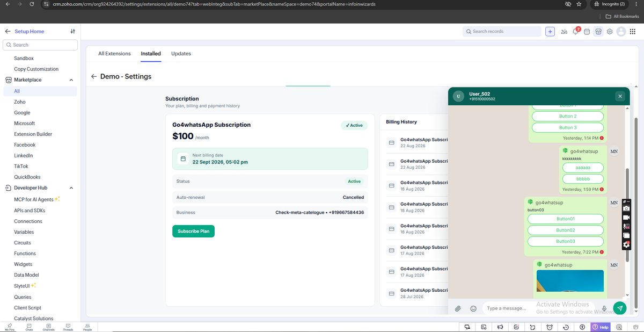Viewport: 644px width, 332px height.
Task: Click the Button03 chat reply button
Action: click(x=566, y=241)
